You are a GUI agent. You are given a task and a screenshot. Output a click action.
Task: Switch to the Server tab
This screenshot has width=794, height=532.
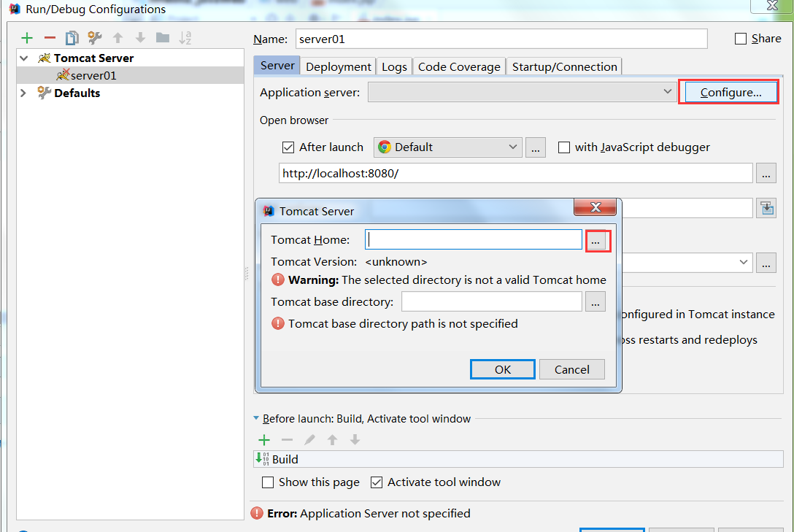[x=277, y=66]
